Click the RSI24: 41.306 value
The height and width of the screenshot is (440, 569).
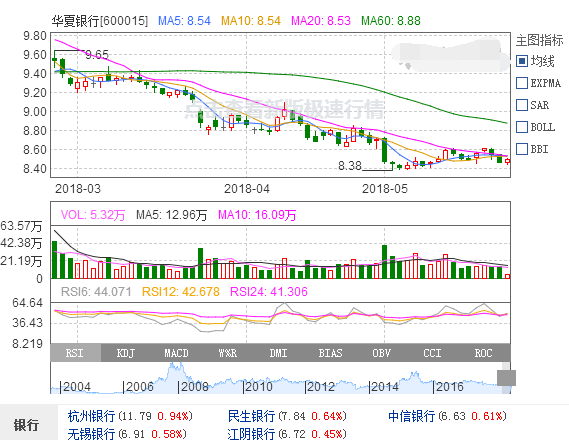pyautogui.click(x=269, y=292)
